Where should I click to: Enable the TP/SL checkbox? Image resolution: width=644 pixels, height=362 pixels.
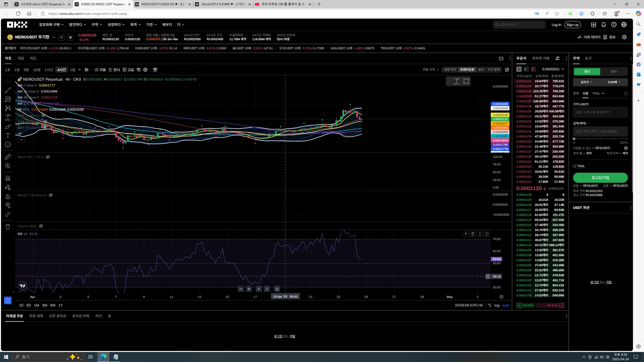(575, 166)
